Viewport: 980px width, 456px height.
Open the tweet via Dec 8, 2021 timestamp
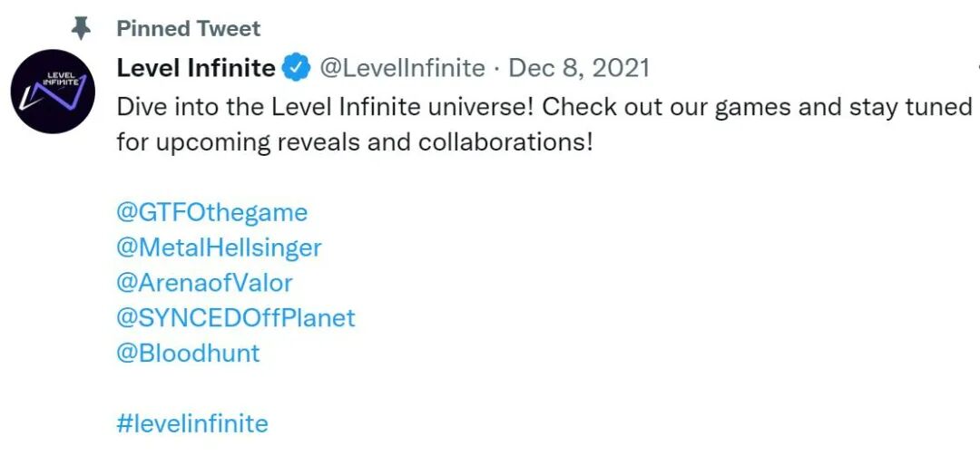pos(579,68)
